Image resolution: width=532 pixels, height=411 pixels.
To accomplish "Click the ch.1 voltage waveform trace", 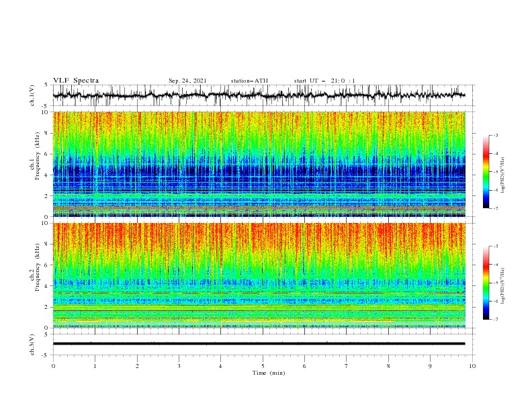I will point(259,95).
